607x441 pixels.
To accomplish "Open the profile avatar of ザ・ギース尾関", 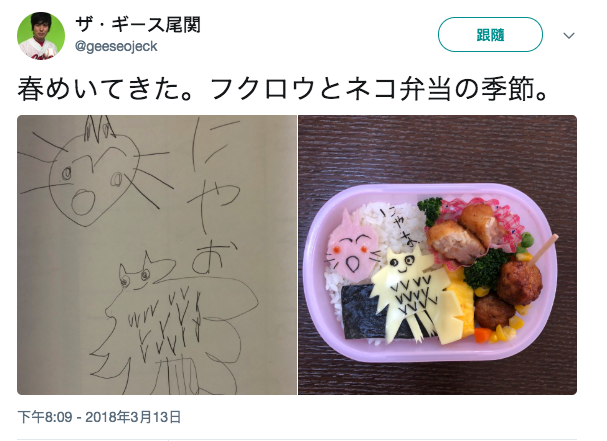I will (x=41, y=36).
